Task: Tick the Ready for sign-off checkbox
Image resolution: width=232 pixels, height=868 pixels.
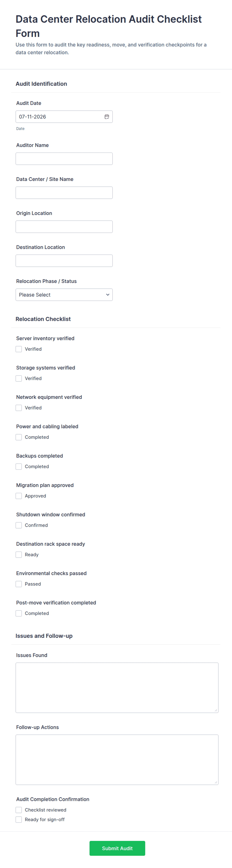Action: tap(19, 819)
